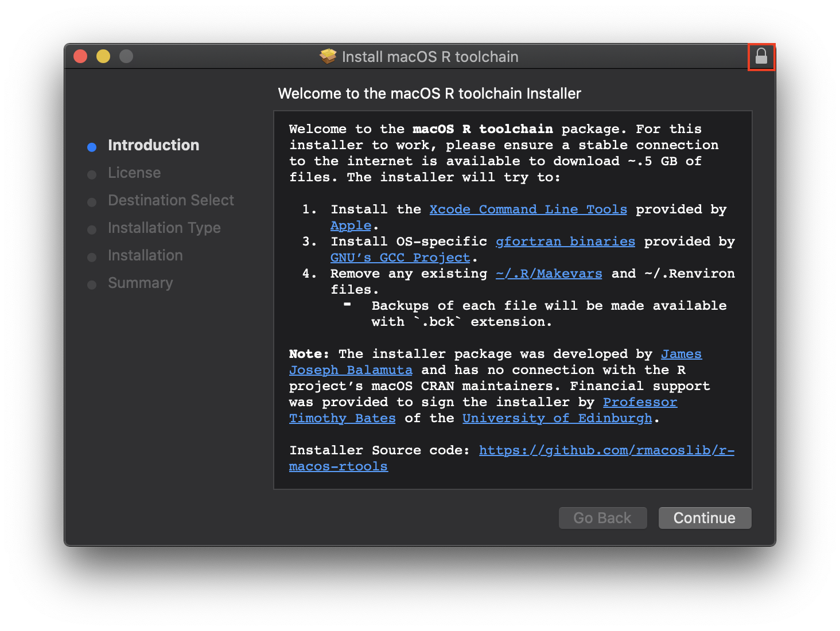This screenshot has height=631, width=840.
Task: Open the Xcode Command Line Tools link
Action: 528,209
